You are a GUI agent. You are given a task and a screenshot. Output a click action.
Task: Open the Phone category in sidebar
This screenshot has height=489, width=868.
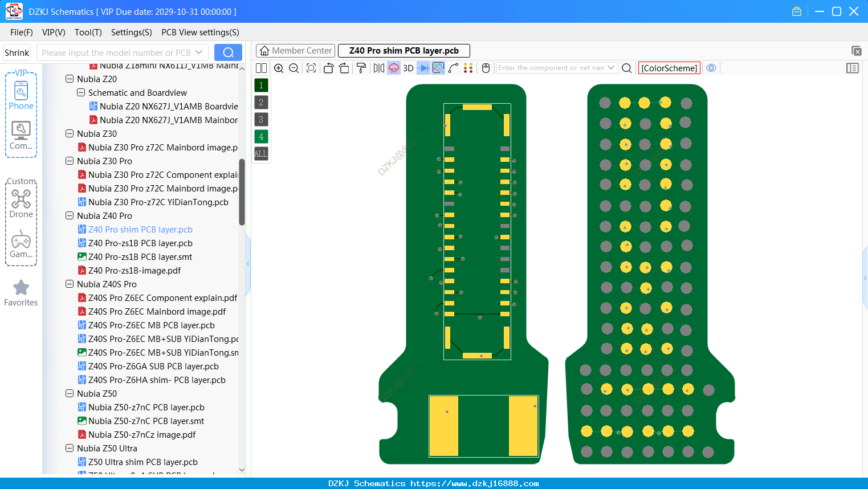pyautogui.click(x=21, y=95)
